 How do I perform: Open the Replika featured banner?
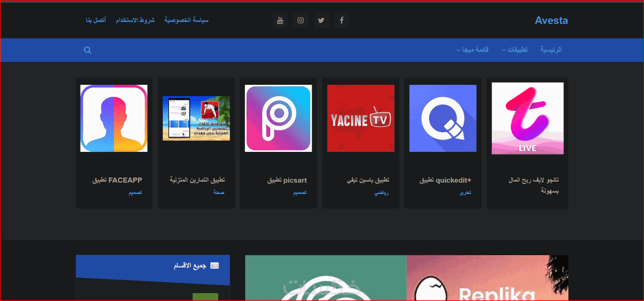487,277
